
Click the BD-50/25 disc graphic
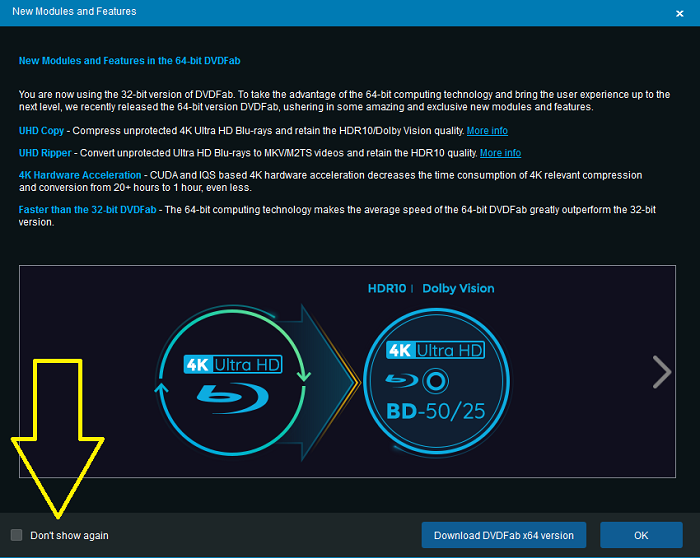coord(436,381)
